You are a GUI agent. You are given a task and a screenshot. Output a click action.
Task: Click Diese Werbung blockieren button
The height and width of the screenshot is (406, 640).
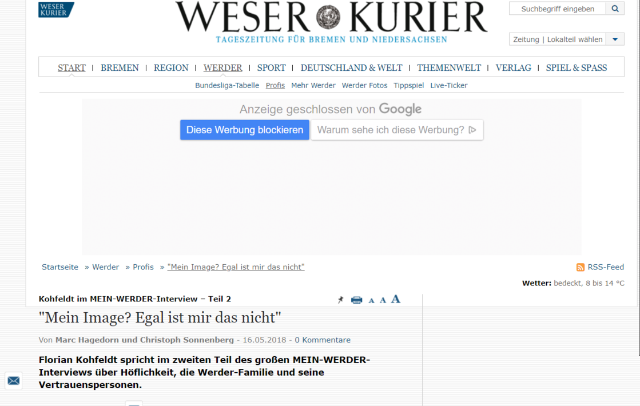pos(244,130)
